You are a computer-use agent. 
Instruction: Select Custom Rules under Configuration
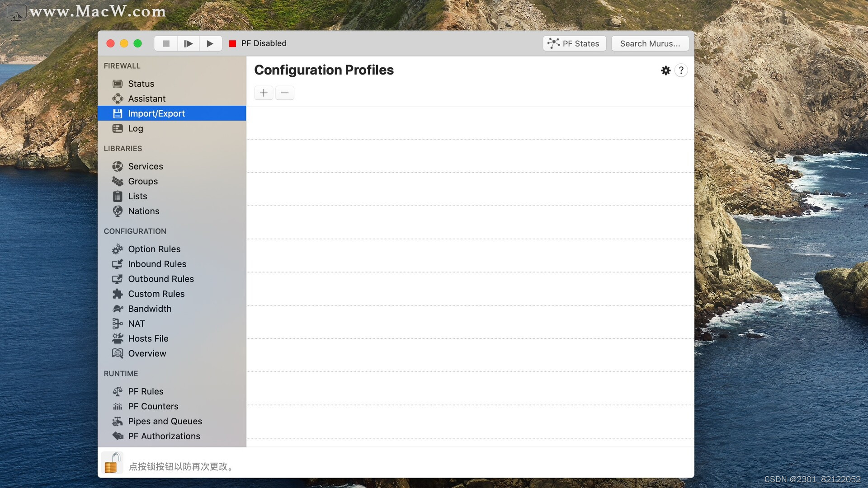click(156, 294)
